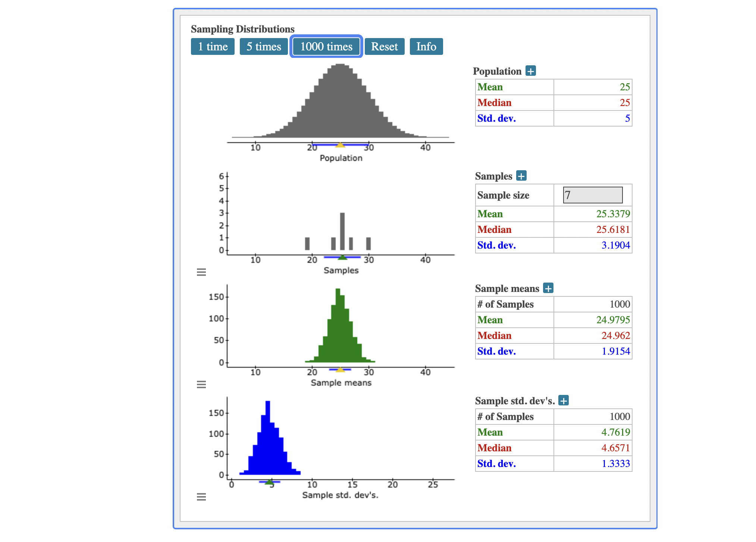Expand the Population plus icon
This screenshot has height=542, width=756.
coord(530,71)
